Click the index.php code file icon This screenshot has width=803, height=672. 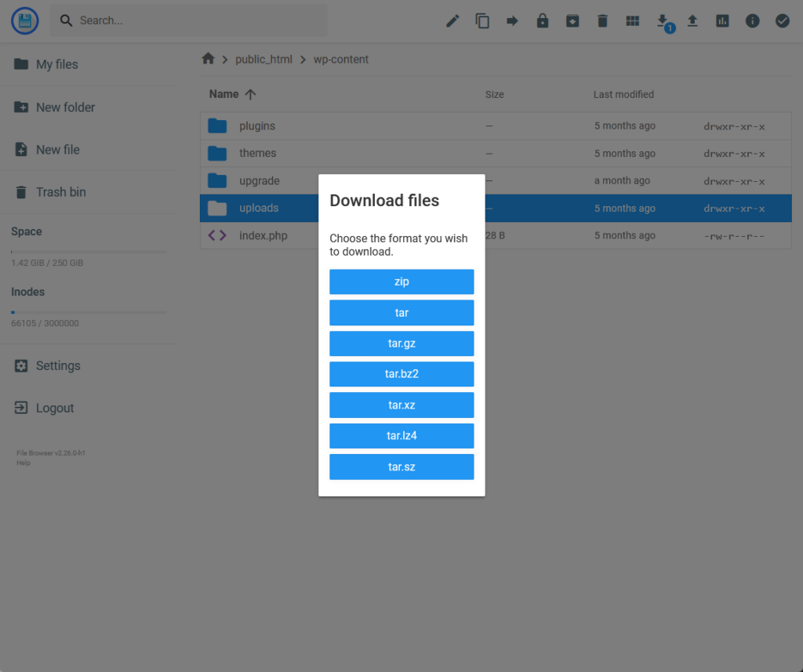click(217, 235)
